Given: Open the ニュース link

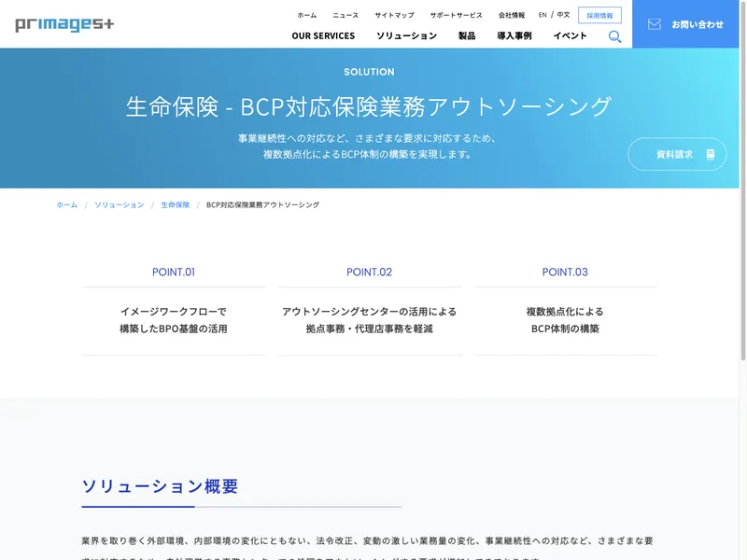Looking at the screenshot, I should 345,15.
